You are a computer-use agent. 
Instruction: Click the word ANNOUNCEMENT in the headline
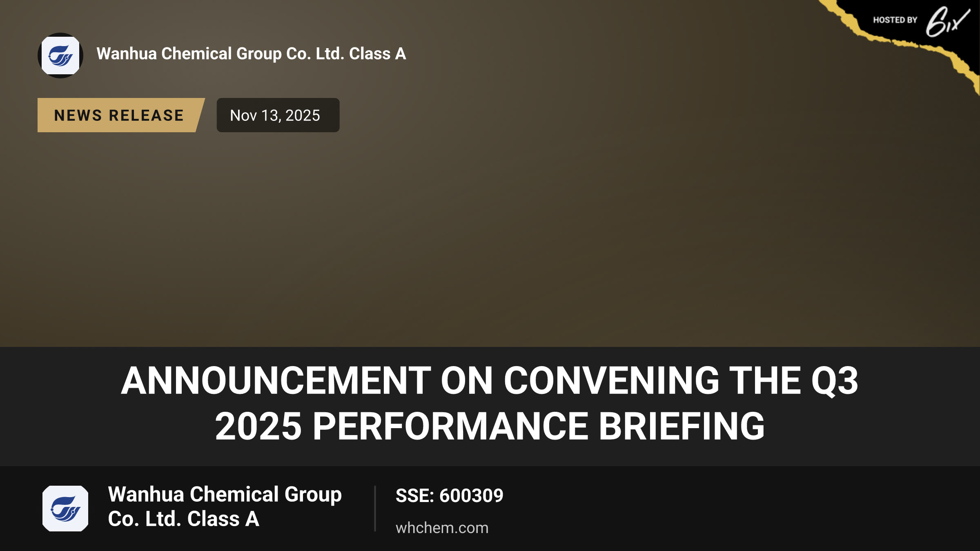pos(276,380)
